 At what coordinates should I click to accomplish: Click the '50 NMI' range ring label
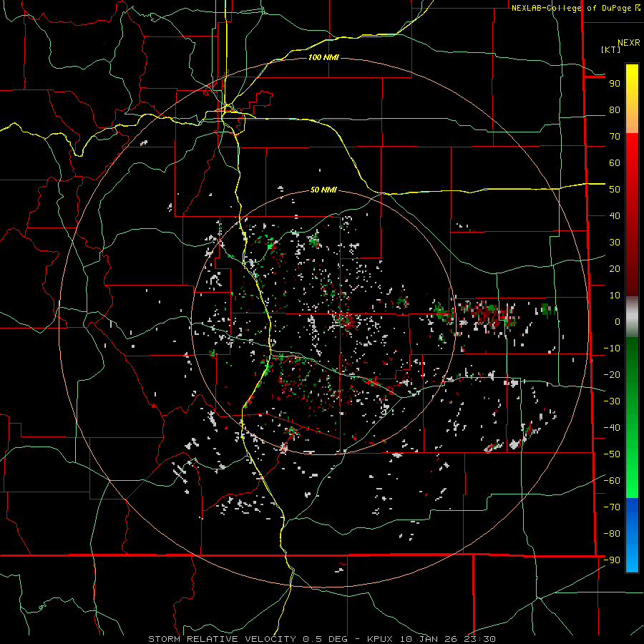coord(323,190)
